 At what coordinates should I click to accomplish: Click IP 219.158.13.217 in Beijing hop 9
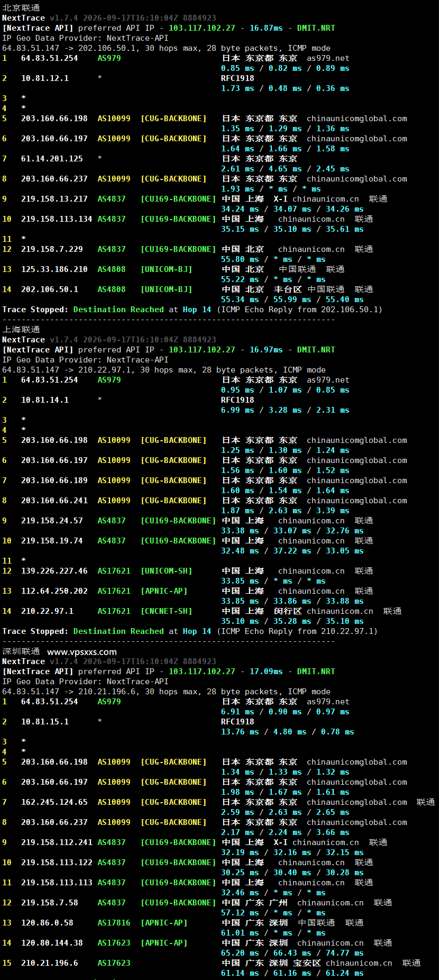click(x=54, y=199)
